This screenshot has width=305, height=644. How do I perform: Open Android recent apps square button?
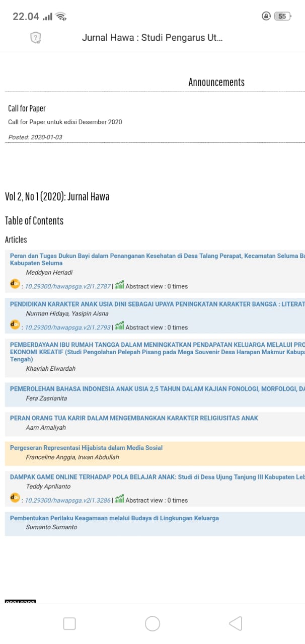[x=69, y=624]
